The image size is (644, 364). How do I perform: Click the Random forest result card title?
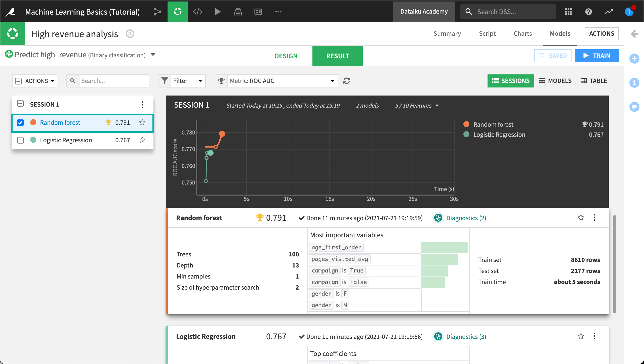click(199, 218)
